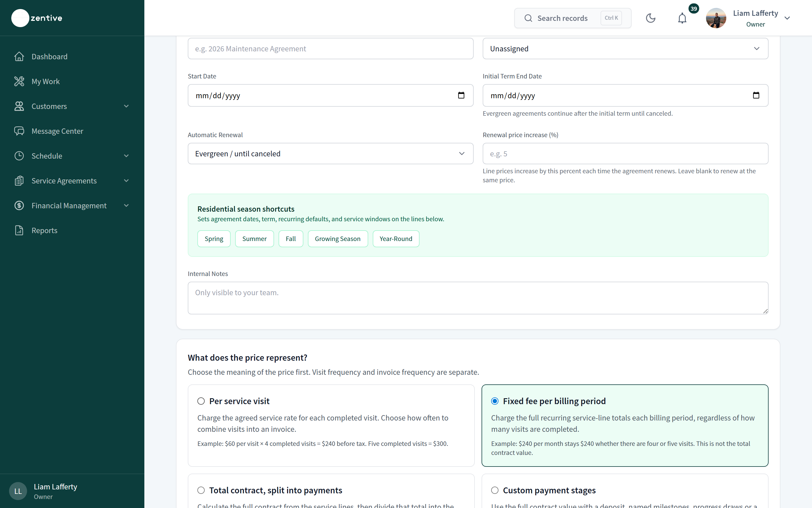Focus the agreement name input field
Viewport: 812px width, 508px height.
330,49
